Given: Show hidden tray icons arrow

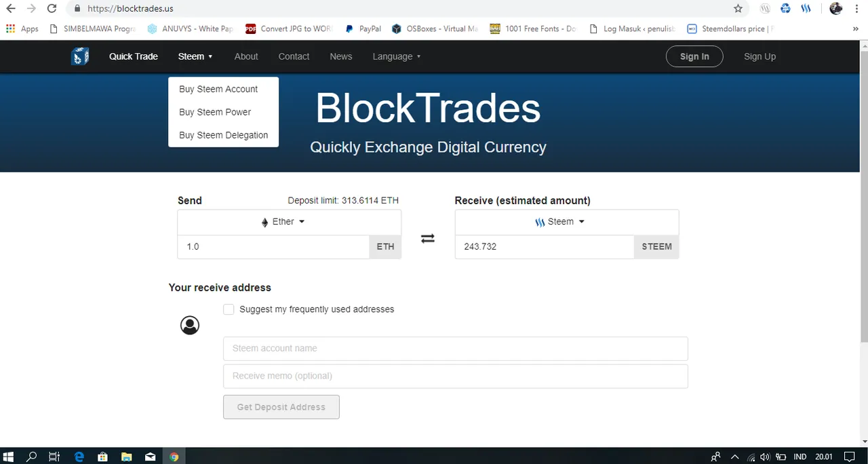Looking at the screenshot, I should tap(734, 457).
